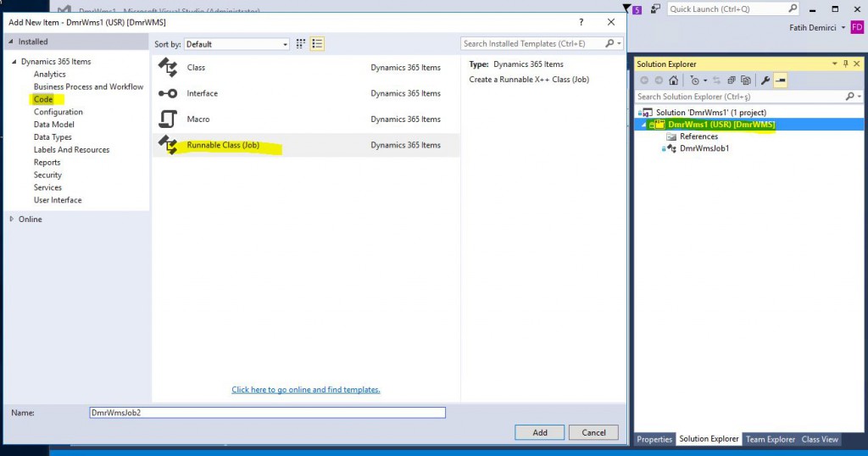The image size is (868, 456).
Task: Select the Interface template icon
Action: (x=168, y=93)
